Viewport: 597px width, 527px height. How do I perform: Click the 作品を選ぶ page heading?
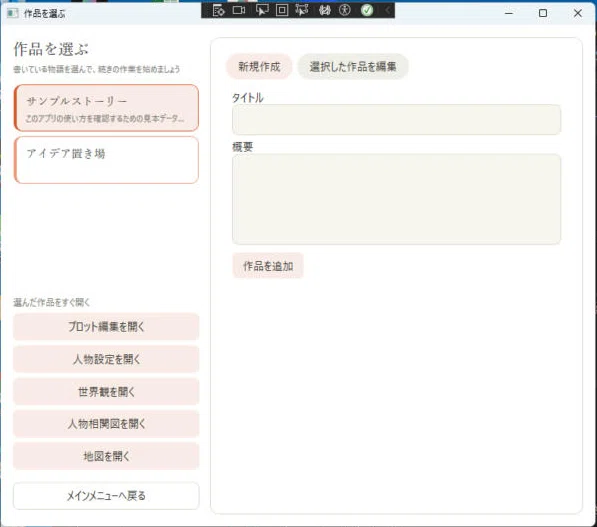coord(51,49)
